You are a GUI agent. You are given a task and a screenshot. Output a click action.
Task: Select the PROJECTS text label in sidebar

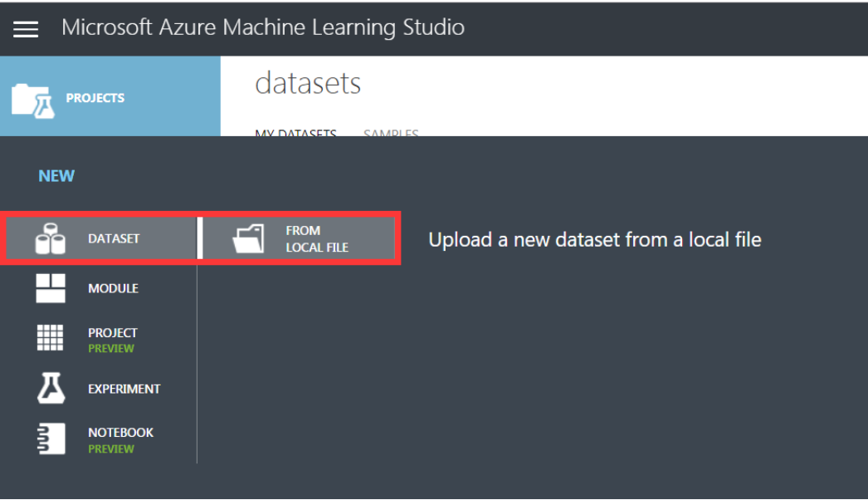pyautogui.click(x=95, y=98)
